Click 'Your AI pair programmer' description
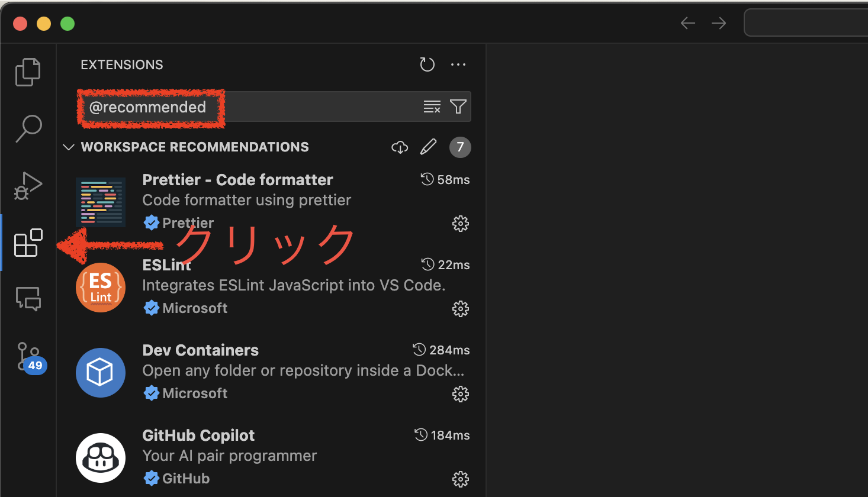The height and width of the screenshot is (497, 868). coord(230,456)
